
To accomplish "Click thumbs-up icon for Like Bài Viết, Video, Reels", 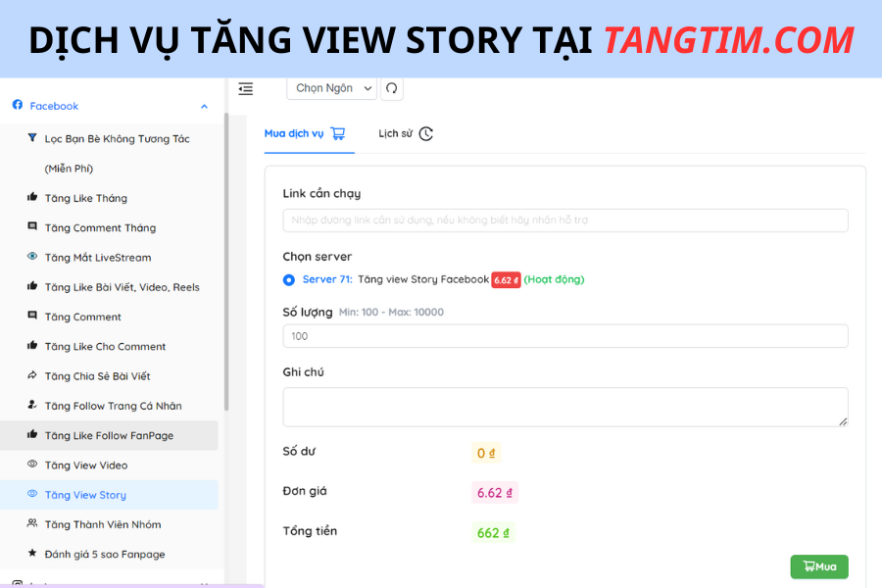I will pyautogui.click(x=32, y=286).
